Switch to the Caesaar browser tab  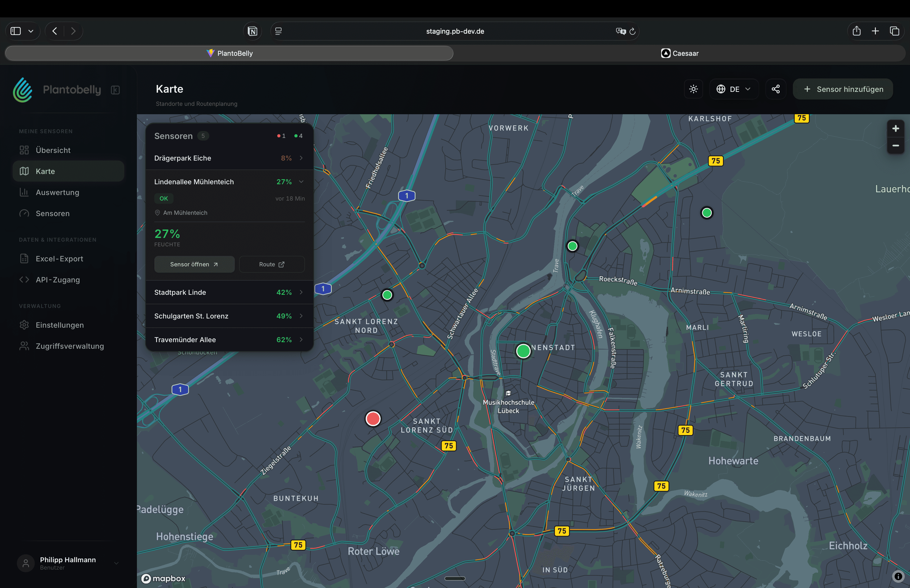(x=679, y=53)
